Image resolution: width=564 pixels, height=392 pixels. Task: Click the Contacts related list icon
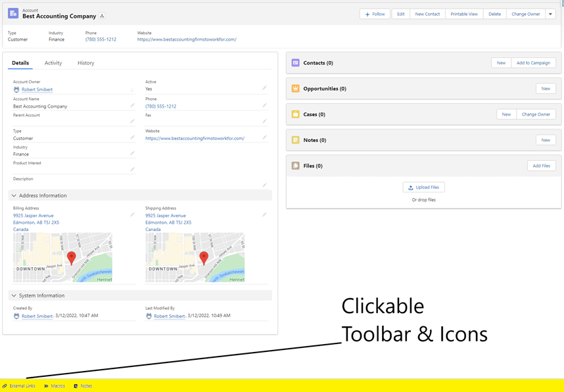[x=295, y=63]
